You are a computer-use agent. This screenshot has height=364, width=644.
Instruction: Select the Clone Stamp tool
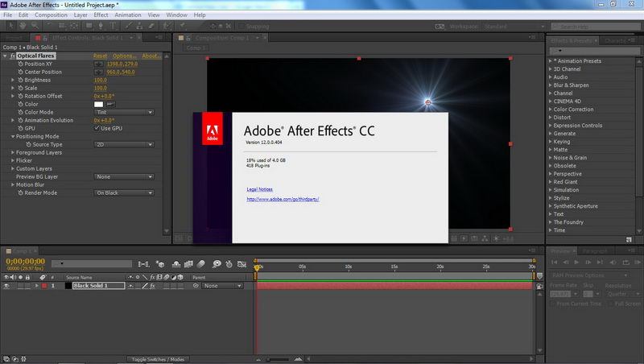coord(139,26)
